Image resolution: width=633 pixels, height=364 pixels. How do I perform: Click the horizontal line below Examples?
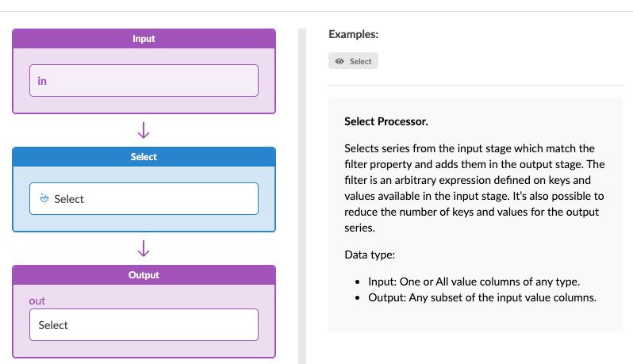[476, 85]
